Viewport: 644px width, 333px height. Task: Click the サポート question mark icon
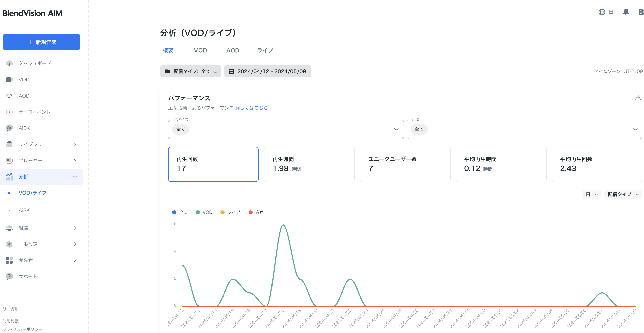pos(9,276)
